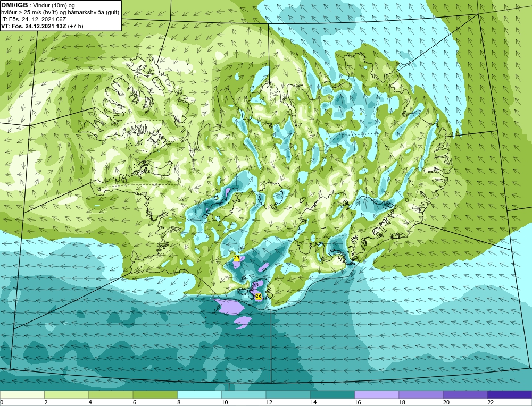Click the yellow gust marker labeled 27

237,258
